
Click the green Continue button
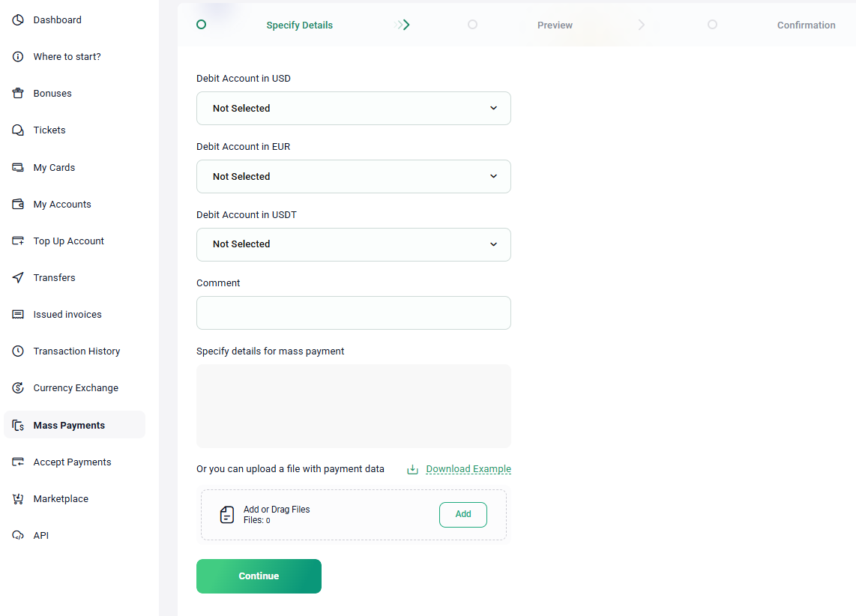tap(259, 576)
